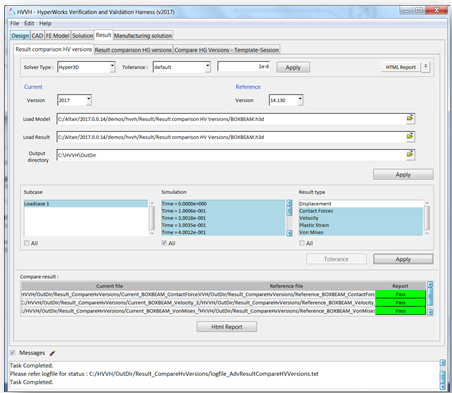Image resolution: width=452 pixels, height=393 pixels.
Task: Click scroll down arrow of Compare result table
Action: 430,312
